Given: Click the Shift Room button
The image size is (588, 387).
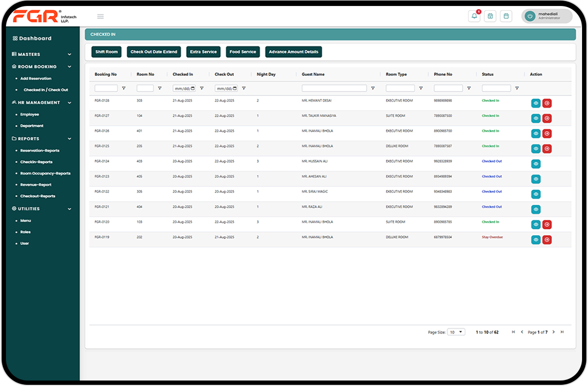Looking at the screenshot, I should [x=106, y=52].
